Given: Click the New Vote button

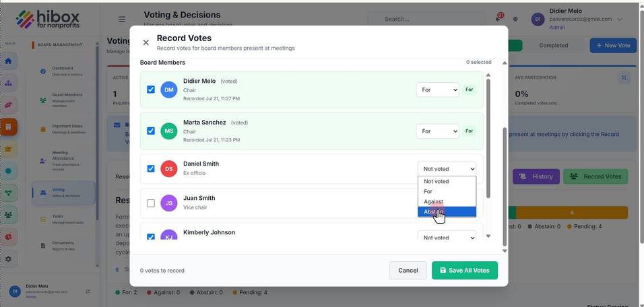Looking at the screenshot, I should pos(613,46).
